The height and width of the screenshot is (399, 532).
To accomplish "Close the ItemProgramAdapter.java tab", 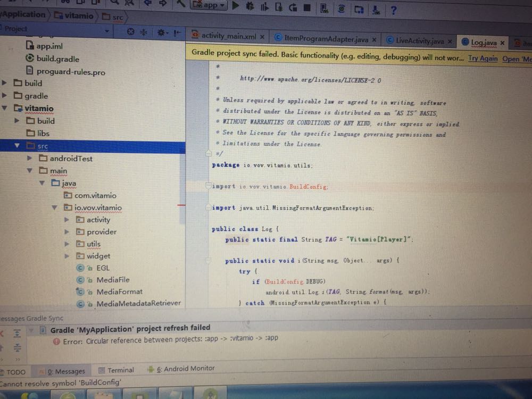I will point(374,40).
